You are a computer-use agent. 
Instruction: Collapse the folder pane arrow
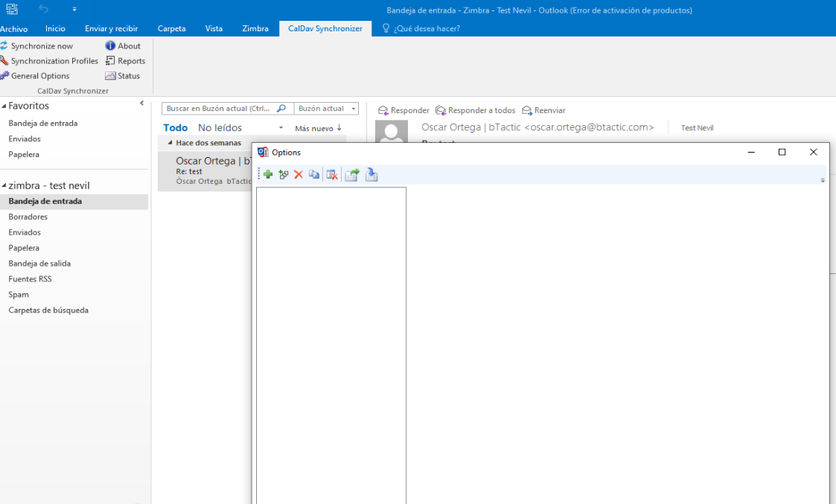(x=142, y=103)
